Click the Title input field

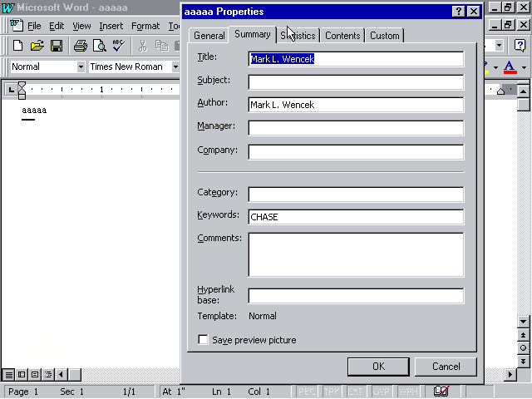click(x=356, y=59)
